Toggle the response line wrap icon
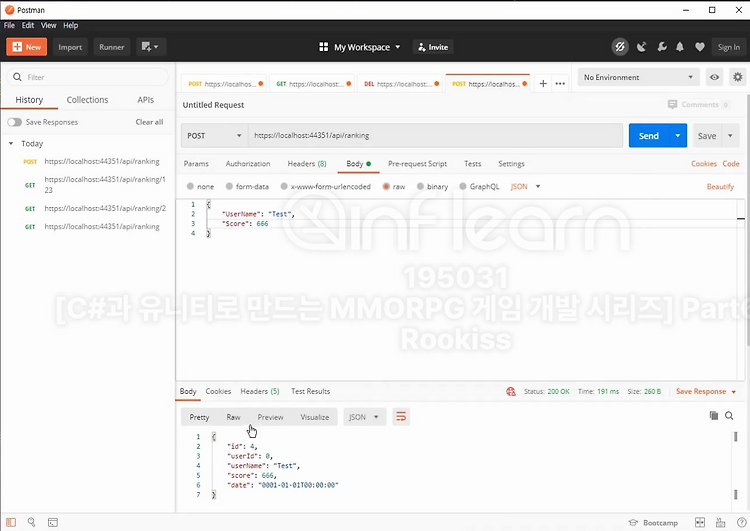This screenshot has width=750, height=531. [x=401, y=417]
